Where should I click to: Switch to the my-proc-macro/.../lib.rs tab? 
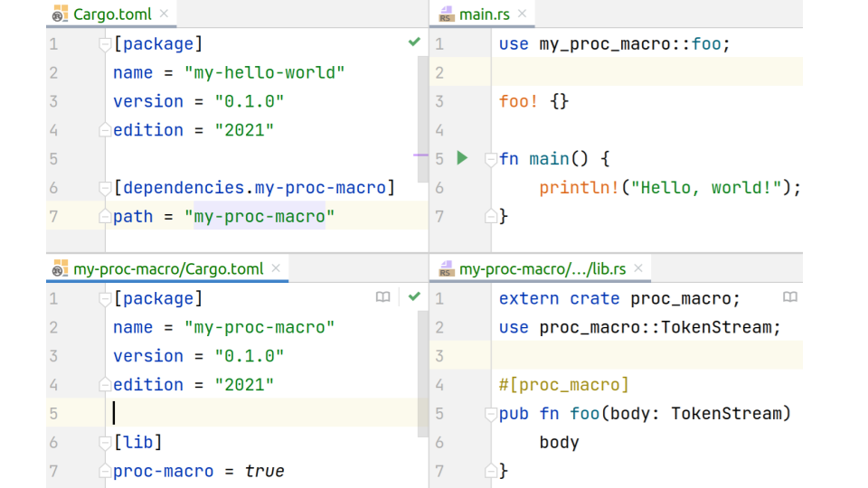(x=541, y=269)
